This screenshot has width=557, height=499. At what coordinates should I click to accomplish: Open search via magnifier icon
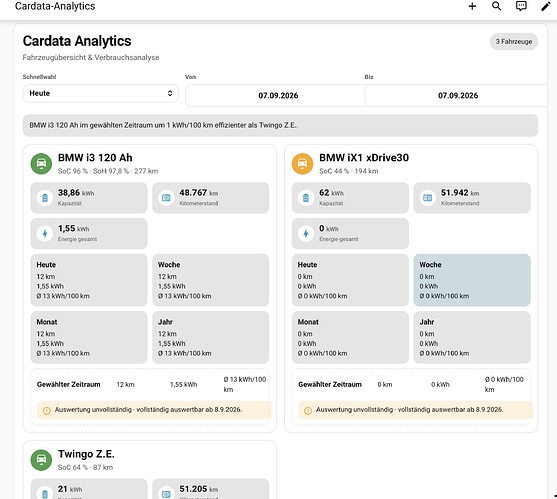pos(497,6)
